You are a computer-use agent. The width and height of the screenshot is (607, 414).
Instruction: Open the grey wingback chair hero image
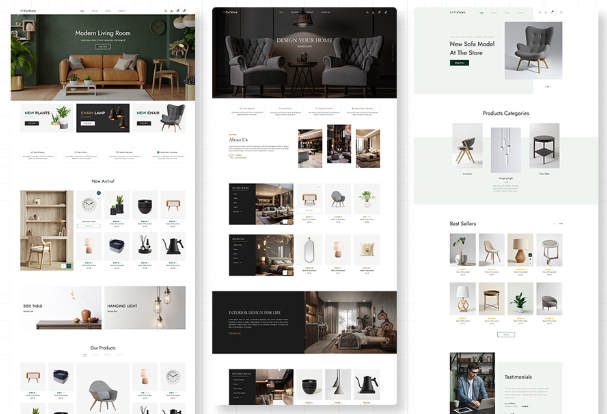point(533,50)
